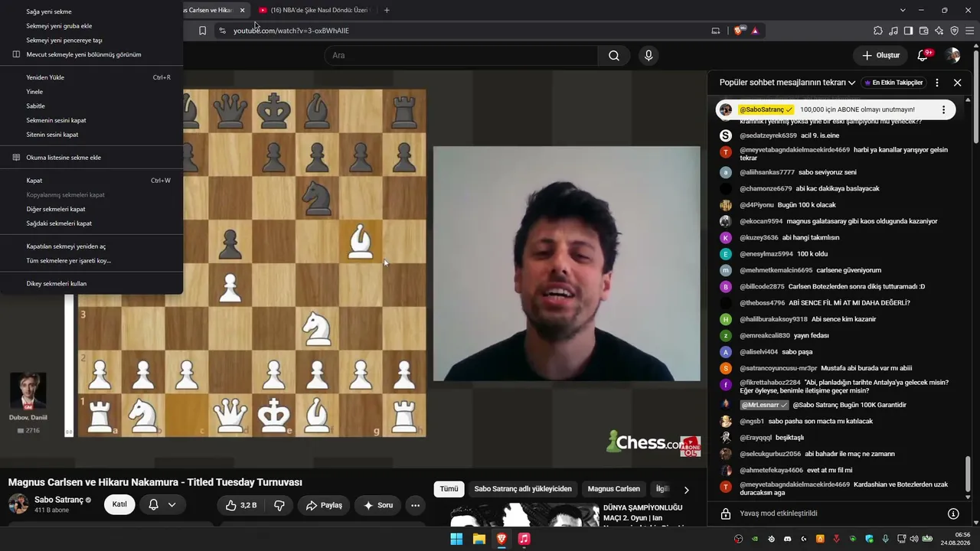Open YouTube notifications bell with 9+ badge
Viewport: 980px width, 551px height.
(923, 55)
